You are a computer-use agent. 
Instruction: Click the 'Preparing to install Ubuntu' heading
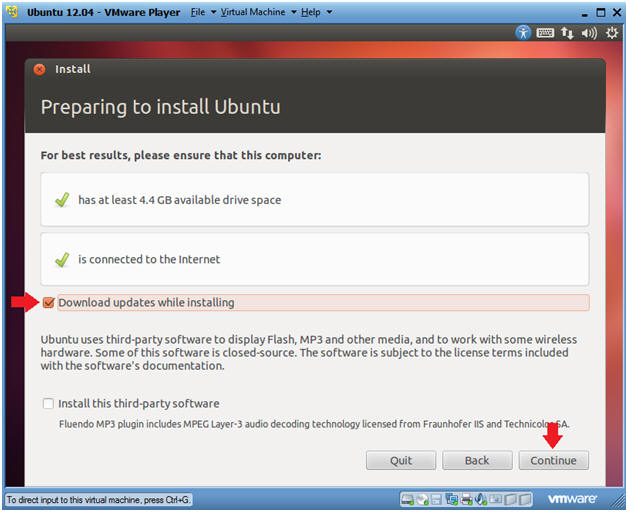(161, 107)
